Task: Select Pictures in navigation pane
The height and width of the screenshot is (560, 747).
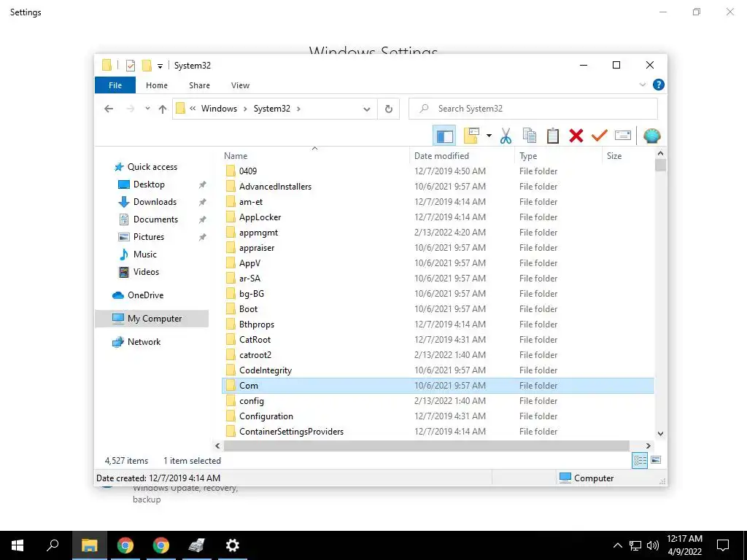Action: [149, 237]
